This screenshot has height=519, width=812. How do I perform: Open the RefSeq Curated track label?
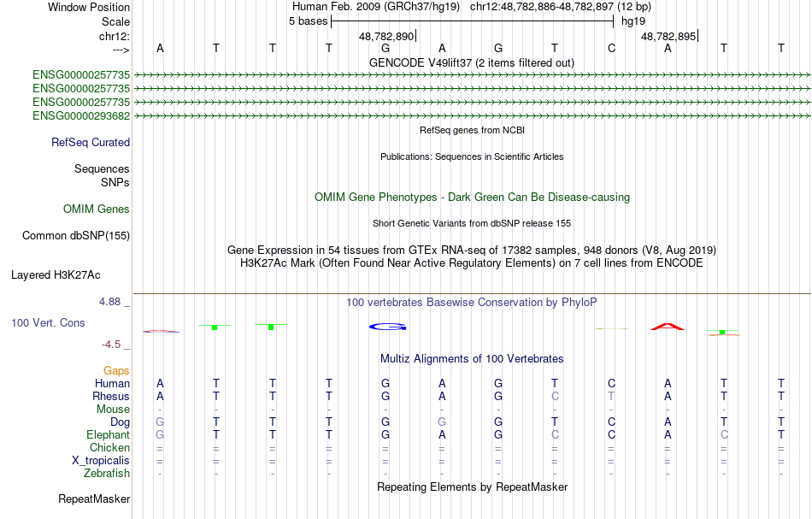tap(91, 143)
